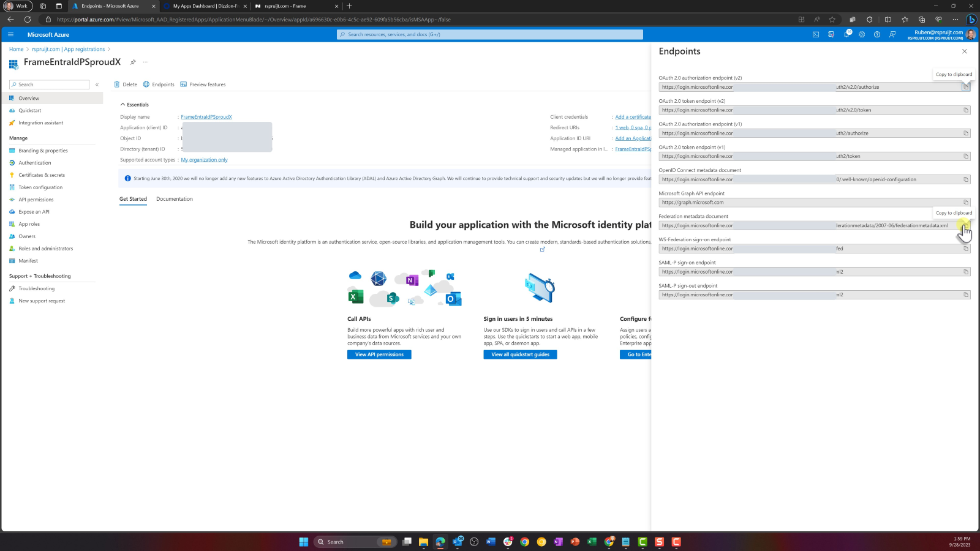
Task: Open Certificates & secrets menu item
Action: click(41, 175)
